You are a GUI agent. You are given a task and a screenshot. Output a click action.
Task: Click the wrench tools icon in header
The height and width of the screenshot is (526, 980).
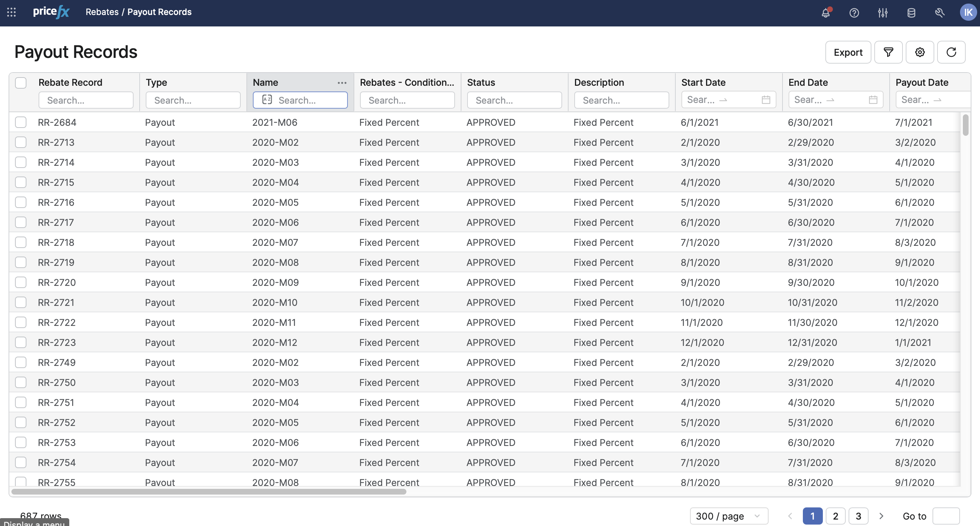[940, 13]
